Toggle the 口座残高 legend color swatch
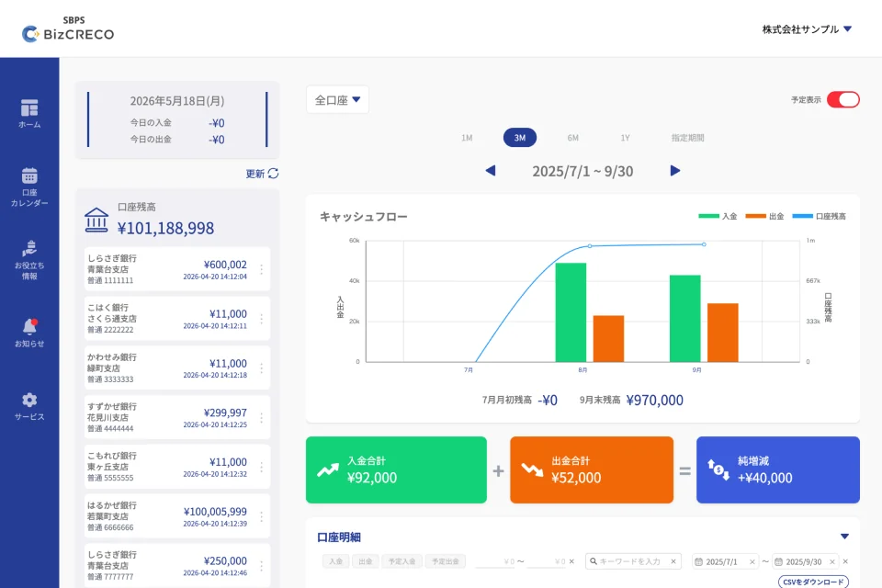Viewport: 882px width, 588px height. pyautogui.click(x=802, y=216)
